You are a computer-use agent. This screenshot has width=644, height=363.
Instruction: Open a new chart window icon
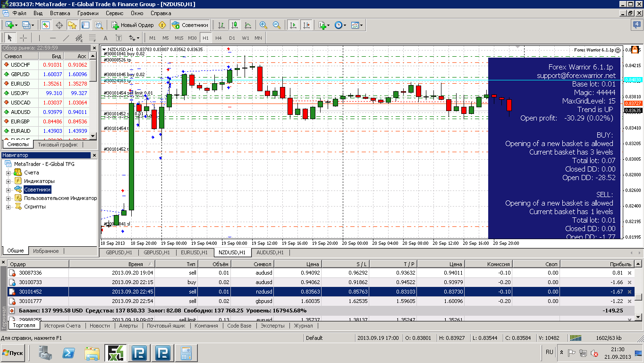point(9,25)
